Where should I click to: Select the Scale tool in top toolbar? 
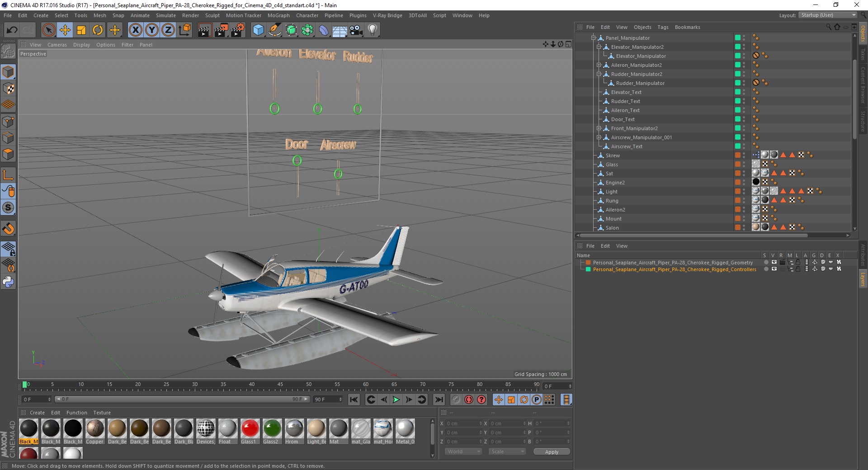coord(81,30)
